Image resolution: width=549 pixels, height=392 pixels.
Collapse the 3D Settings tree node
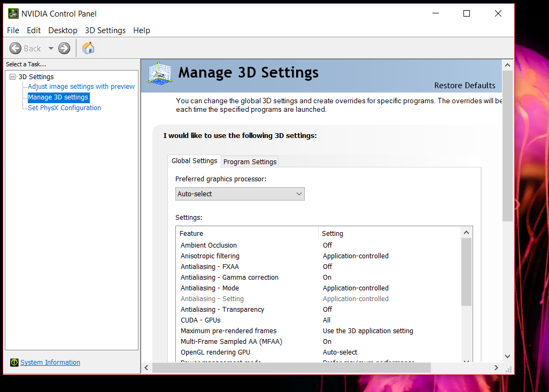(x=13, y=76)
